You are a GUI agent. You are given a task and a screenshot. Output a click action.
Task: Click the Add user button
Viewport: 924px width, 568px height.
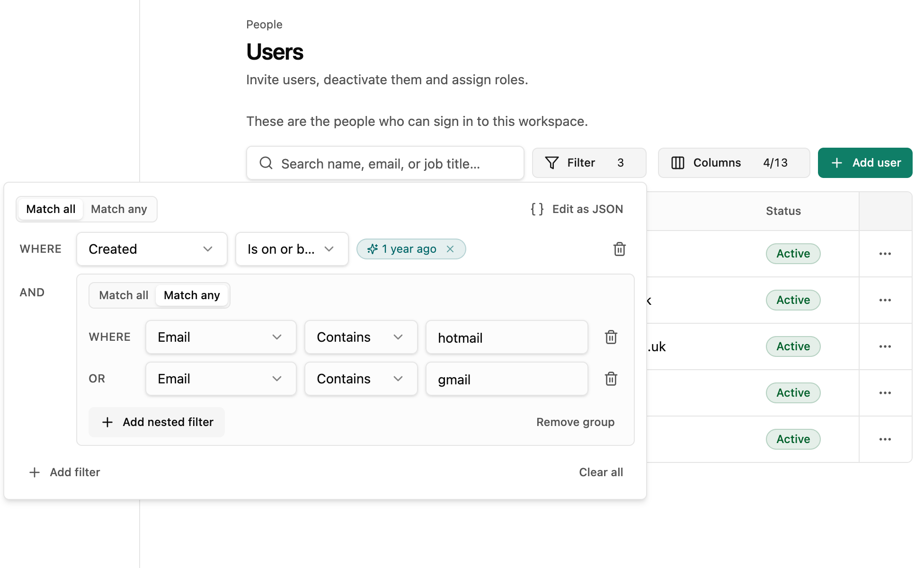865,163
